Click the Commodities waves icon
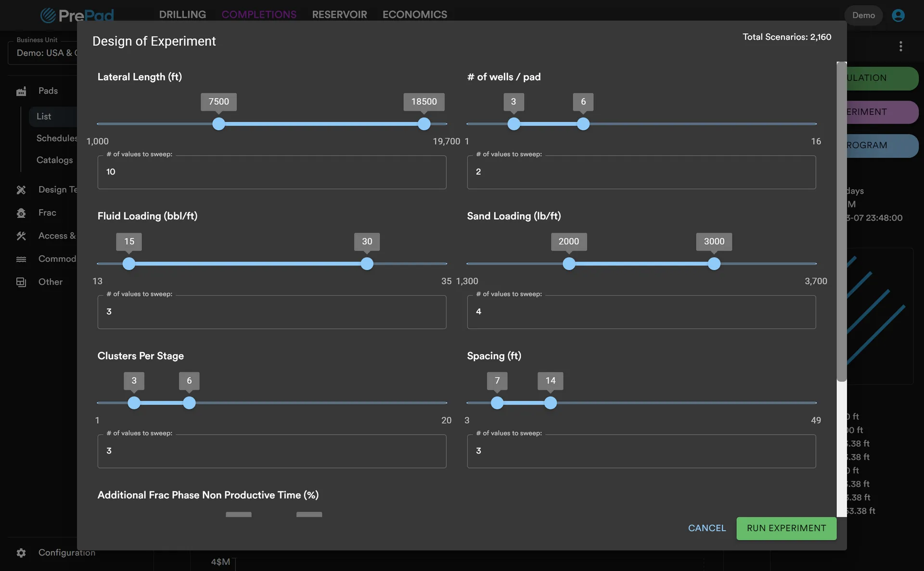924x571 pixels. point(21,259)
